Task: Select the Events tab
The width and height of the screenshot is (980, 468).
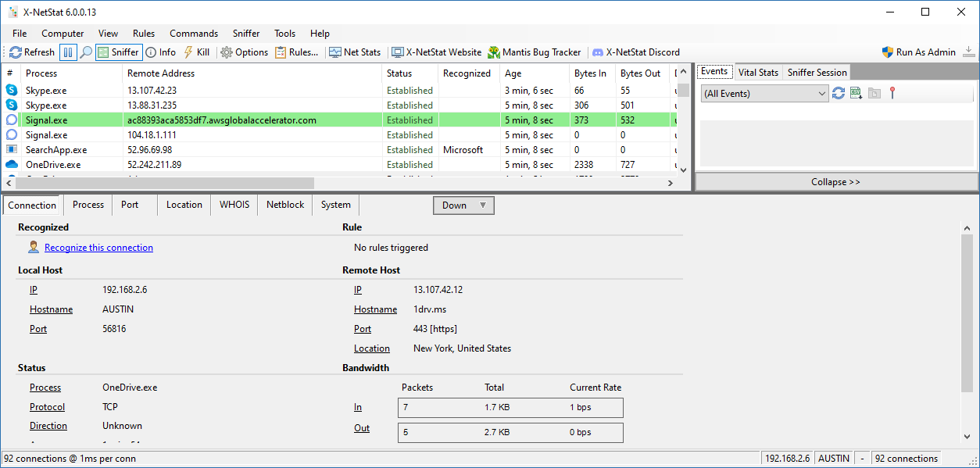Action: (x=714, y=71)
